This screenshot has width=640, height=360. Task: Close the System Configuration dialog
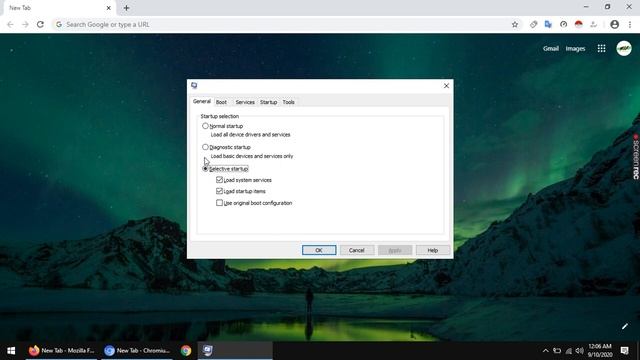pyautogui.click(x=446, y=86)
